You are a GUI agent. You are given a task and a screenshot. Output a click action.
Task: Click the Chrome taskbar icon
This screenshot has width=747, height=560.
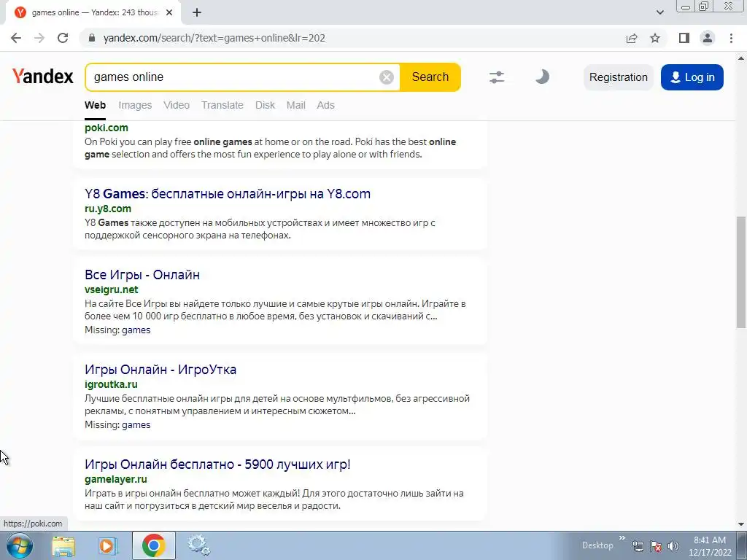(153, 545)
